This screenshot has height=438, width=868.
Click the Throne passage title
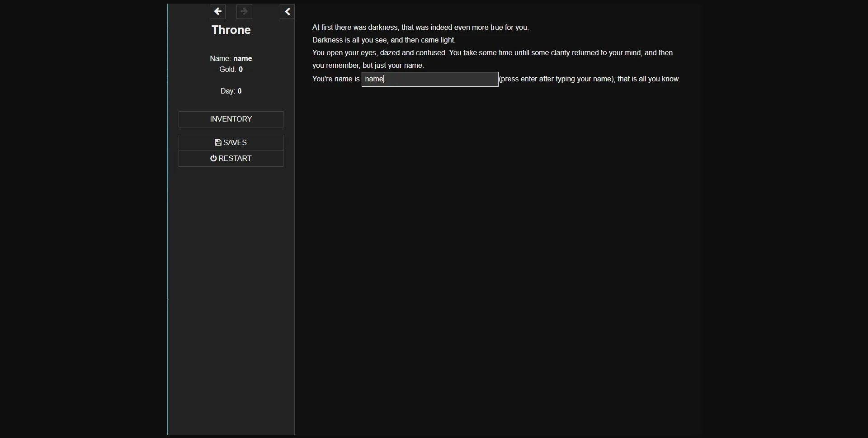(231, 30)
